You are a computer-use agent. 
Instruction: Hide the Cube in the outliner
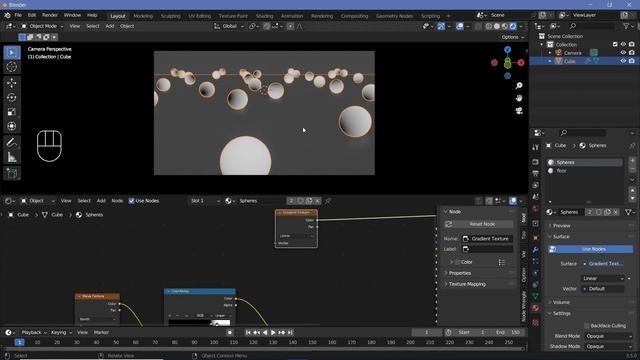point(623,61)
